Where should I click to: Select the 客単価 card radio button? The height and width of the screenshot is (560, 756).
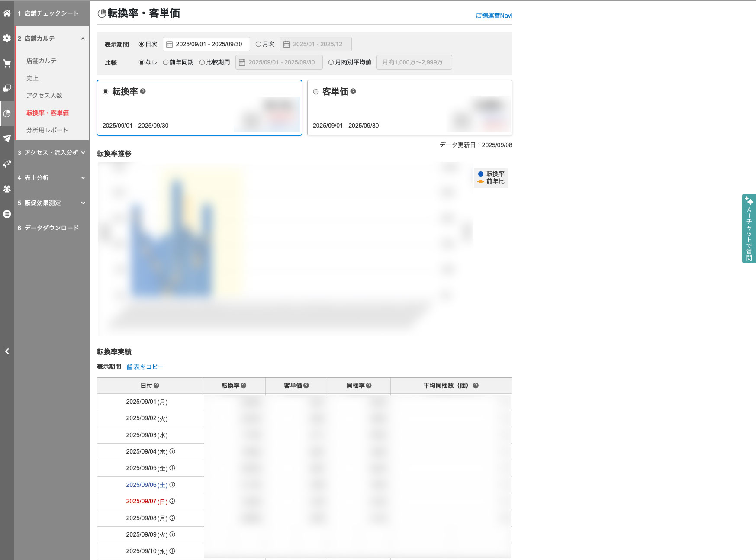click(x=316, y=92)
